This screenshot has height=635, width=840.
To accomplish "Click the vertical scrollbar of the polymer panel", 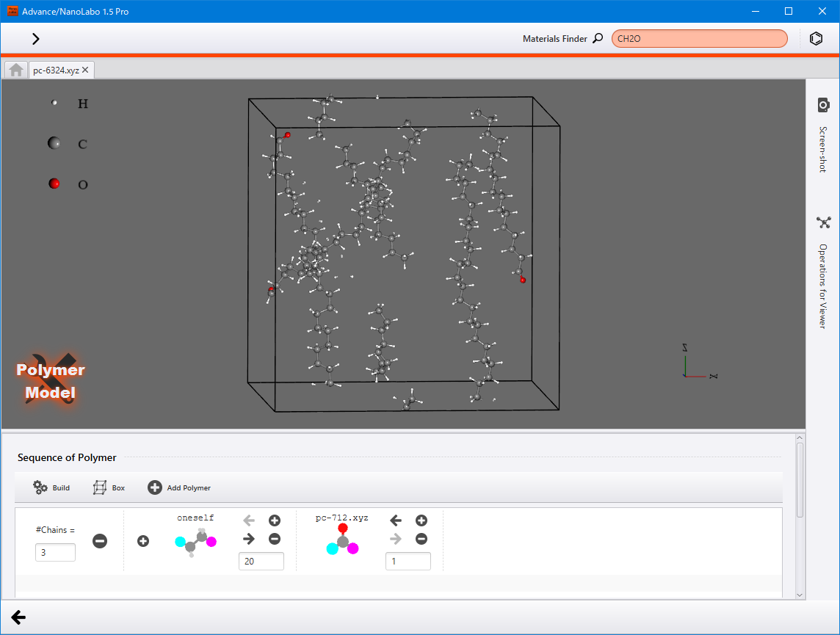I will coord(800,479).
